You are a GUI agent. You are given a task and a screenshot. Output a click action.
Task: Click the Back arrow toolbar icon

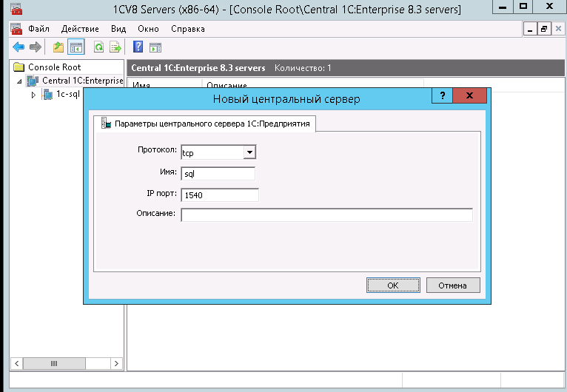click(19, 47)
